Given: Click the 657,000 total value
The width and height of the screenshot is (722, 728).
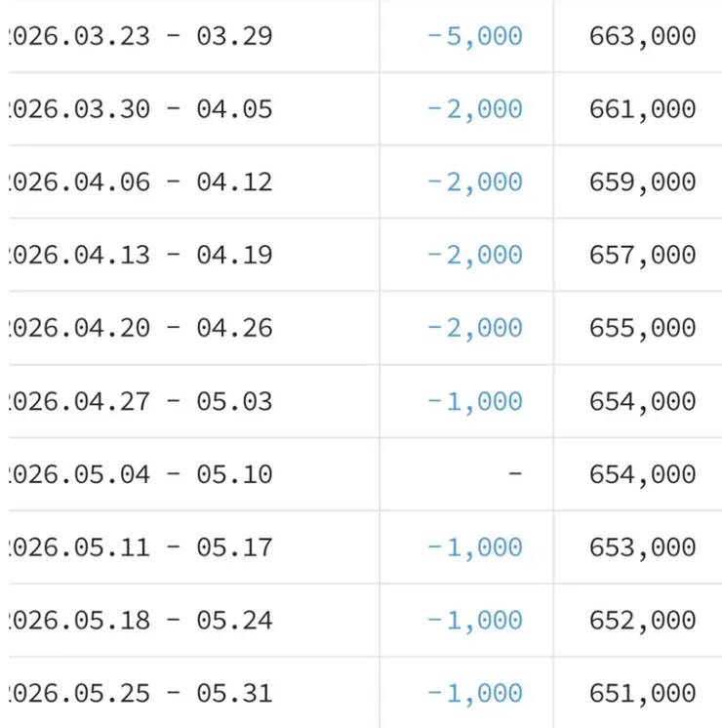Looking at the screenshot, I should (x=643, y=256).
